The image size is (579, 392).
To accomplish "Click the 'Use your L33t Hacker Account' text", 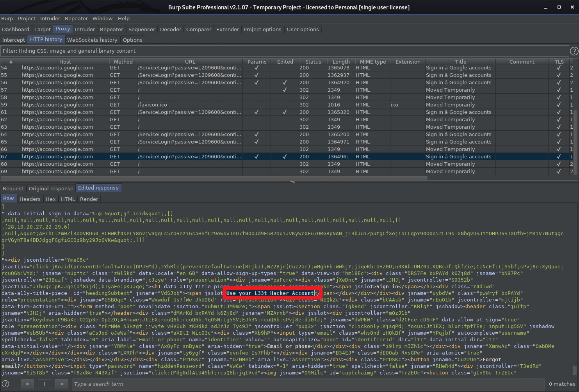I will [270, 293].
